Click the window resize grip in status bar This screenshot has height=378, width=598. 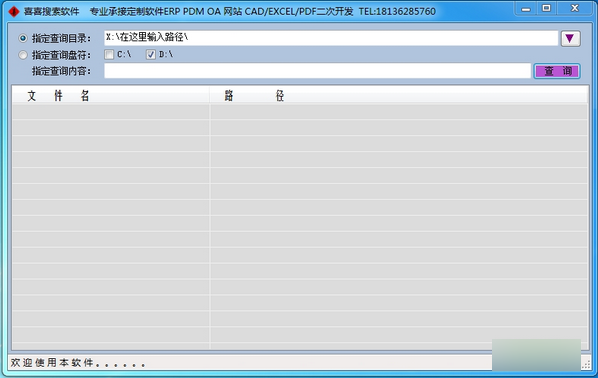click(x=586, y=365)
